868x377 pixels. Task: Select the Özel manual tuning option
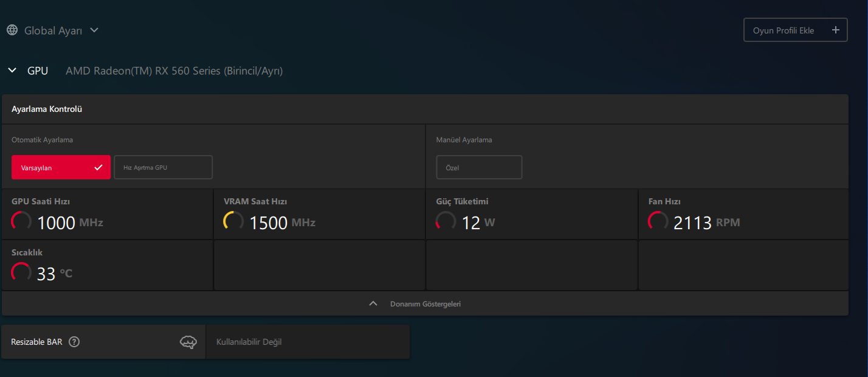pyautogui.click(x=479, y=167)
